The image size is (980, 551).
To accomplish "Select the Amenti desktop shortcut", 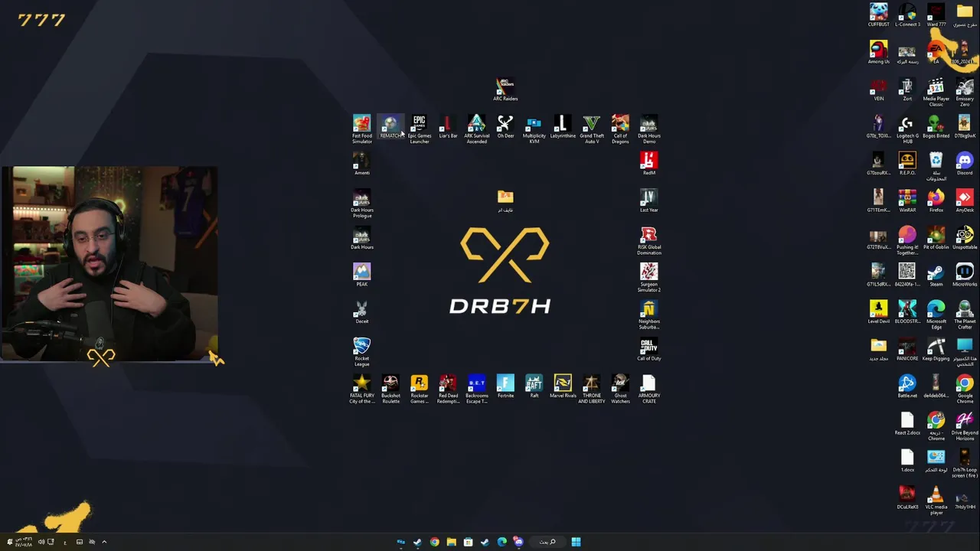I will (x=362, y=164).
